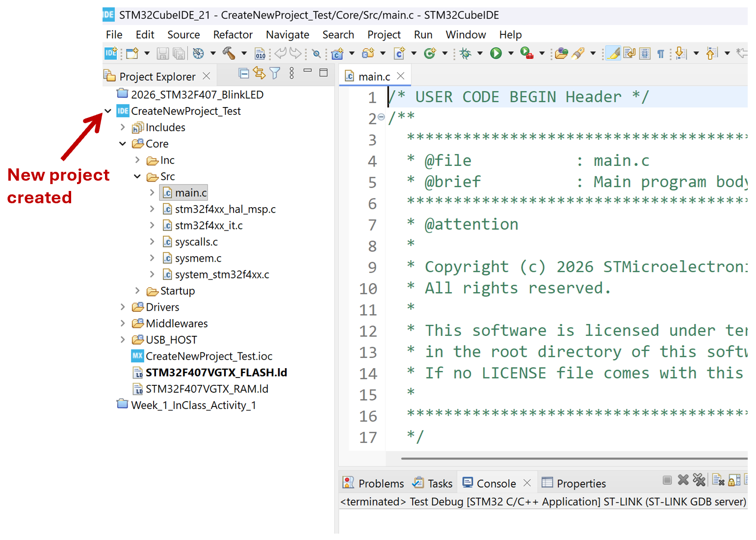Click the Next Annotation down arrow icon
Screen dimensions: 756x540
(x=681, y=53)
